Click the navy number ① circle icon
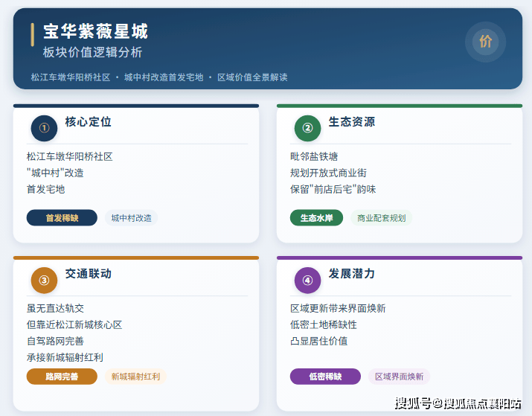Image resolution: width=532 pixels, height=416 pixels. (44, 128)
